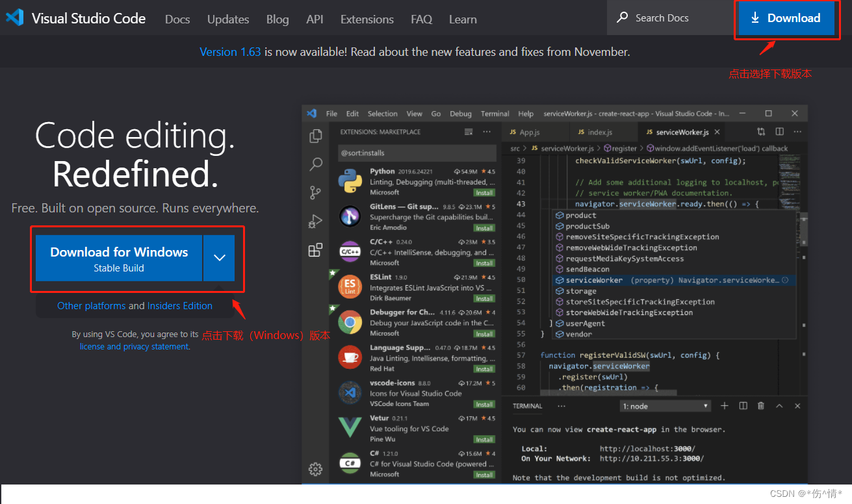The height and width of the screenshot is (504, 852).
Task: Expand the download options chevron dropdown
Action: click(x=220, y=258)
